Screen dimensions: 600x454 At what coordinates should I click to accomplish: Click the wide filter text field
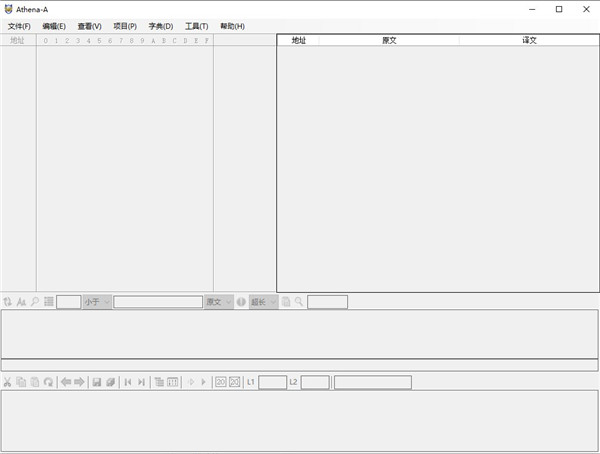(x=158, y=302)
